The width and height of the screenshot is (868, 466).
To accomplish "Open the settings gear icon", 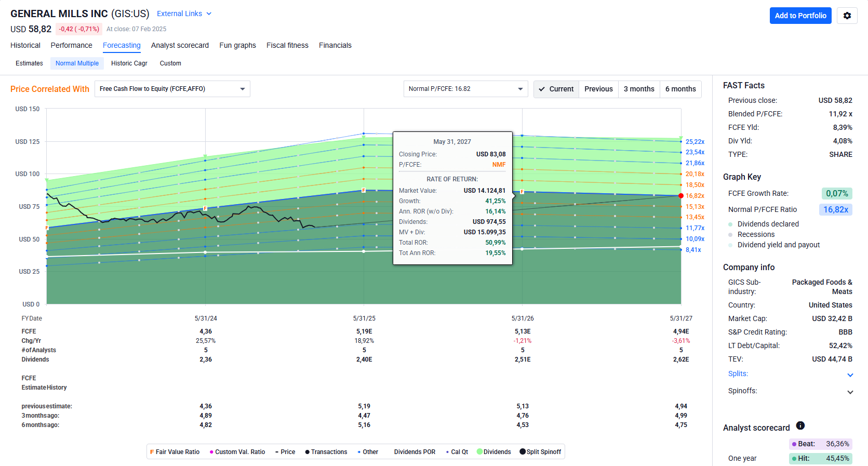I will coord(847,16).
